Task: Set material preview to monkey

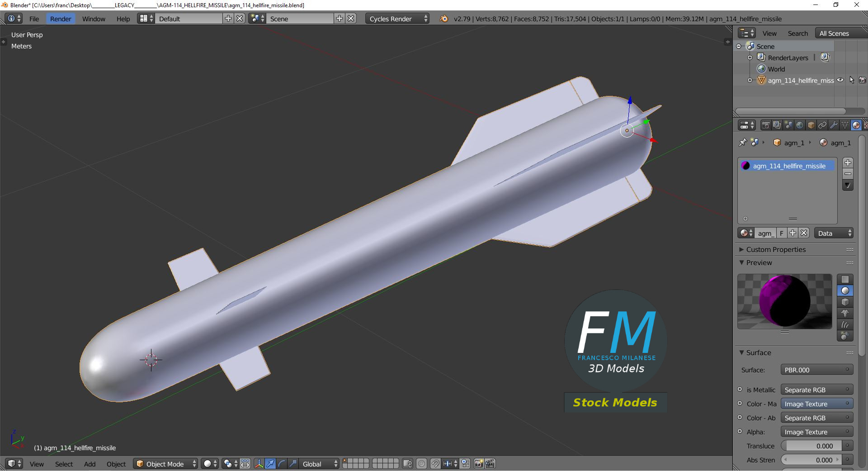Action: click(x=845, y=313)
